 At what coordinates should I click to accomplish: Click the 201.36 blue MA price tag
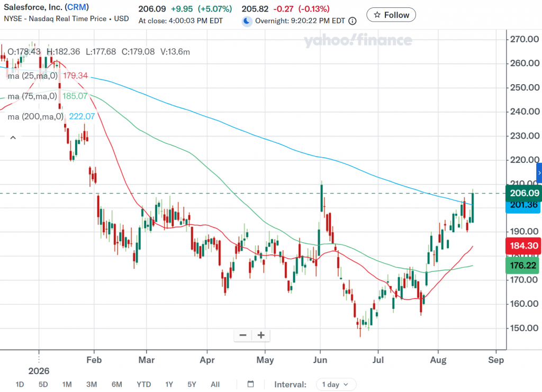(523, 207)
